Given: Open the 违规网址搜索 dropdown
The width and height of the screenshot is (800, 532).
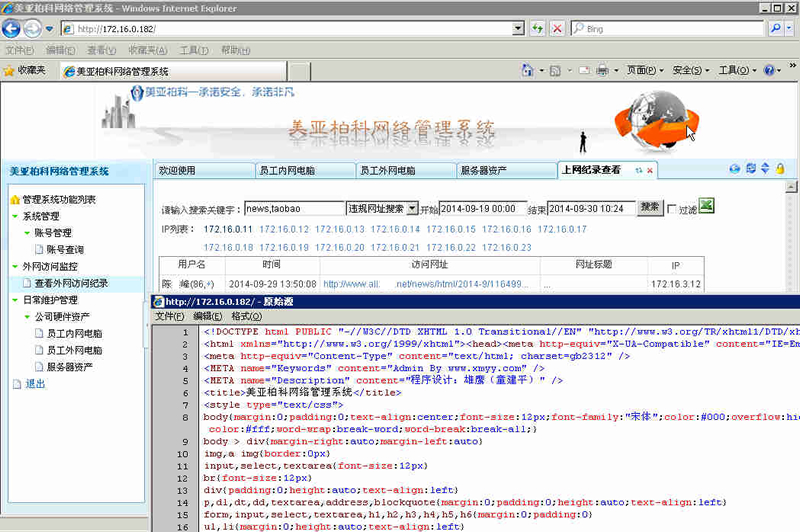Looking at the screenshot, I should click(x=412, y=209).
